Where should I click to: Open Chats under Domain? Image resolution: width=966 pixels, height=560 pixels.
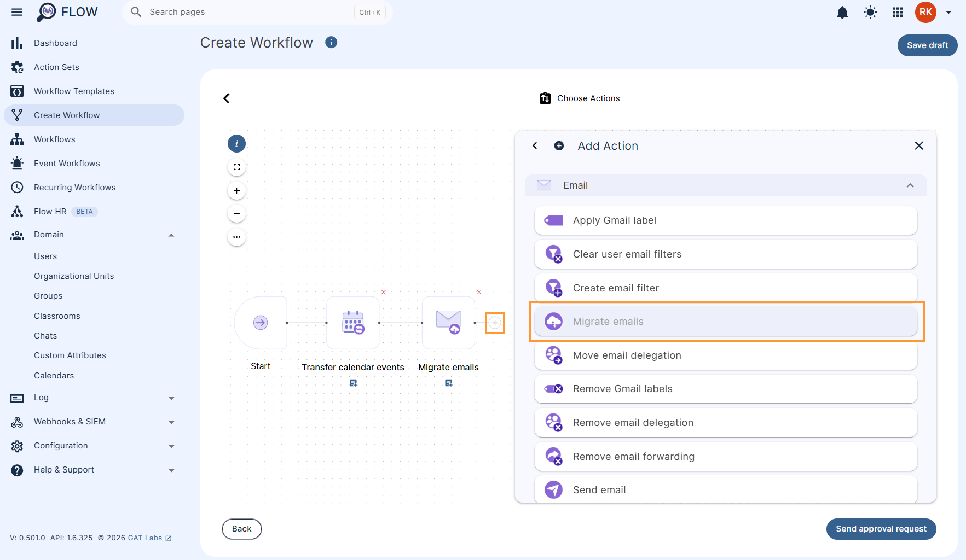pyautogui.click(x=45, y=336)
